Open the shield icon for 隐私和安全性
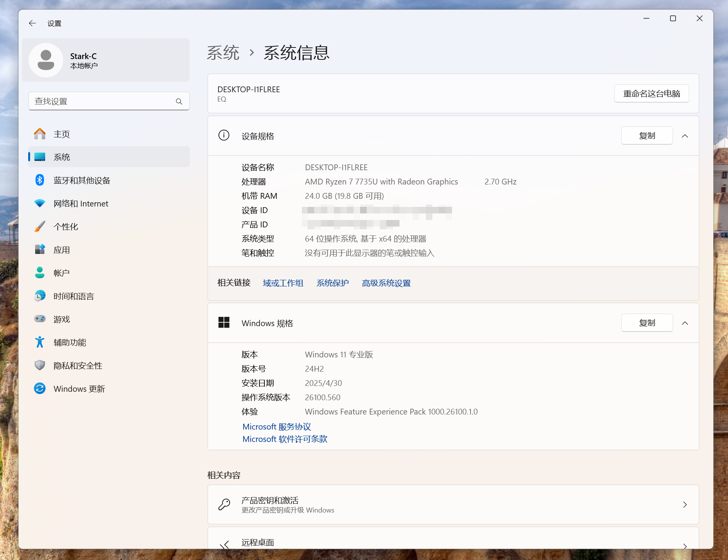728x560 pixels. click(x=40, y=365)
